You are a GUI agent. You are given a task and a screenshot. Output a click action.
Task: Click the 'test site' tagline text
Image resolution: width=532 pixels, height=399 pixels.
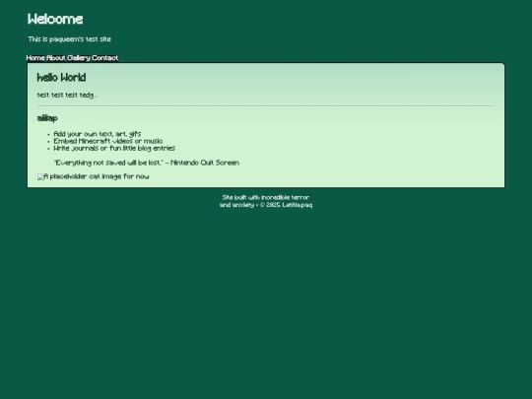coord(70,39)
